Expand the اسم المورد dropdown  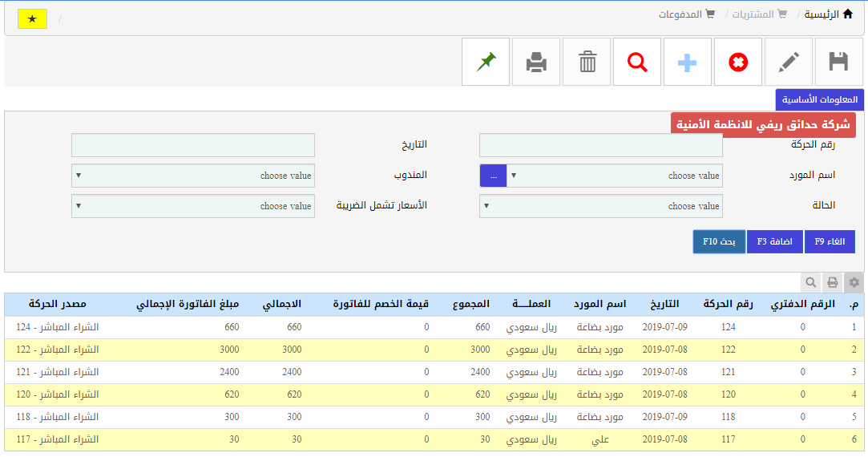[x=614, y=176]
